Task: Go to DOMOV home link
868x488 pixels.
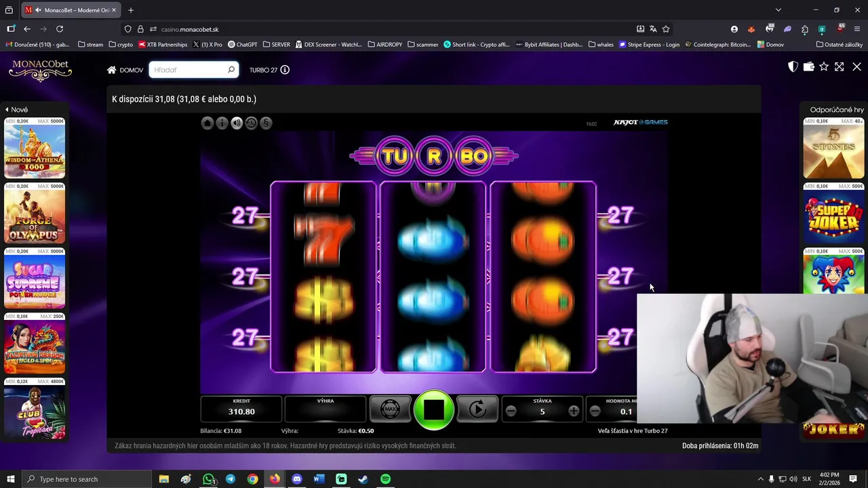Action: pyautogui.click(x=125, y=70)
